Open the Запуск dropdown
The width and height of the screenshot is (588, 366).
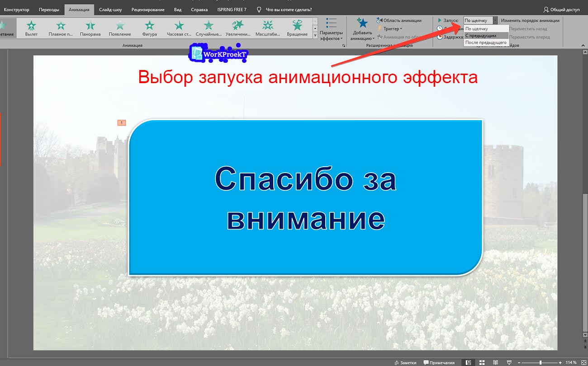496,20
